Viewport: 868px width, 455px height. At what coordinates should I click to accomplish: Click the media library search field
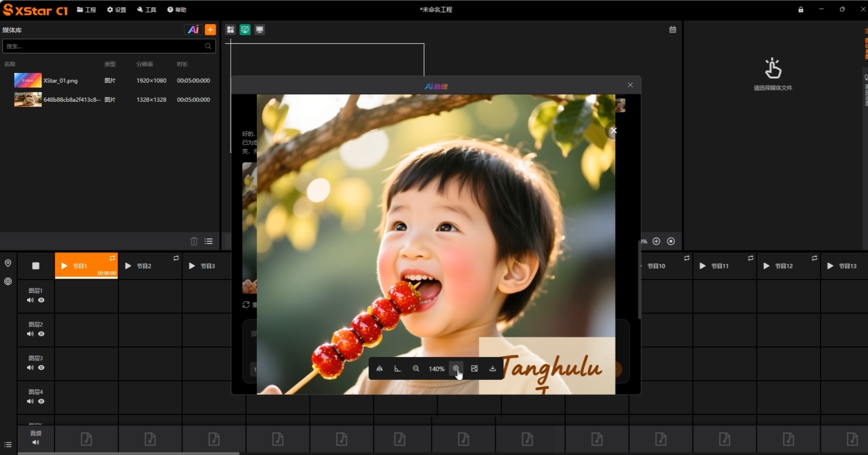pos(104,46)
